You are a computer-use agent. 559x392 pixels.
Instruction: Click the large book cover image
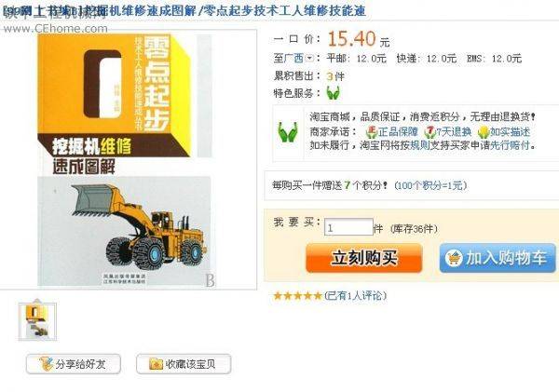[x=125, y=160]
